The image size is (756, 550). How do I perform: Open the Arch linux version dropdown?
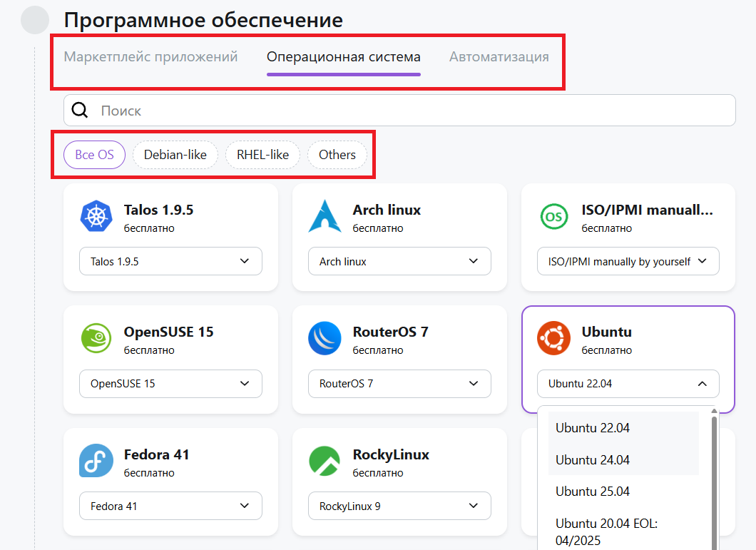pos(399,261)
